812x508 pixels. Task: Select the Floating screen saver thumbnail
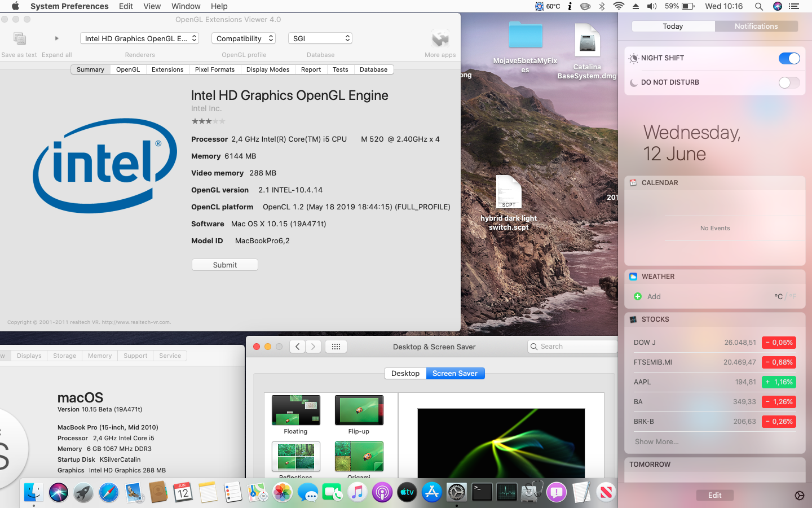point(296,410)
